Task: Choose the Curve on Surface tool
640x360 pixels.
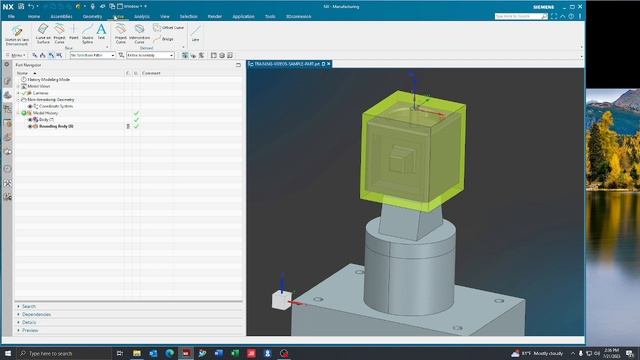Action: point(43,33)
